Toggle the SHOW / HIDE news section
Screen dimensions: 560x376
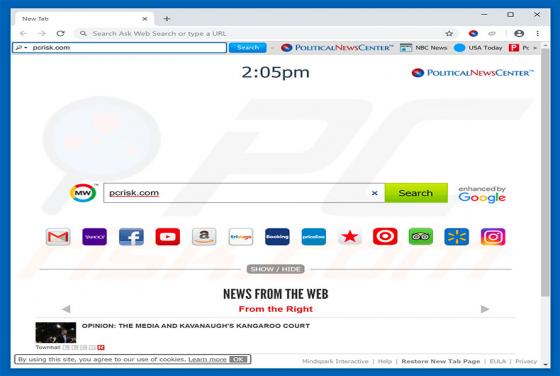point(275,269)
